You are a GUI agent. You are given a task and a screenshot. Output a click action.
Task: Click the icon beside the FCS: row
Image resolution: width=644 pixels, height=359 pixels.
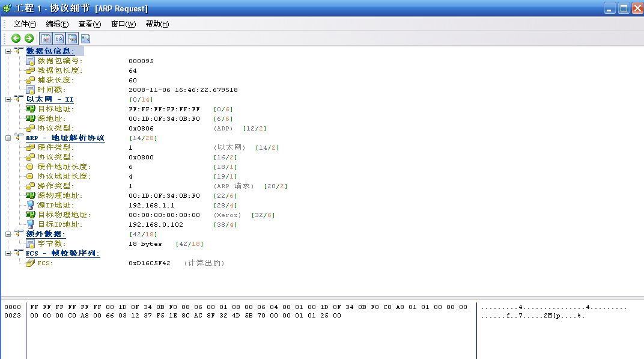coord(31,263)
